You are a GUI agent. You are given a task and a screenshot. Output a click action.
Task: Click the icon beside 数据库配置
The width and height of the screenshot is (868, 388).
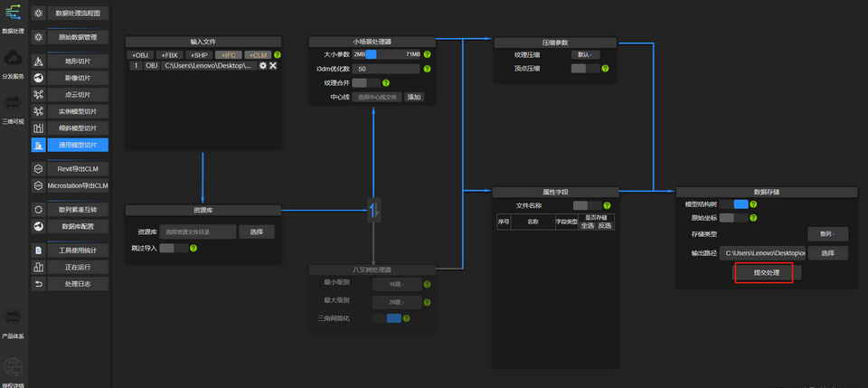(38, 226)
